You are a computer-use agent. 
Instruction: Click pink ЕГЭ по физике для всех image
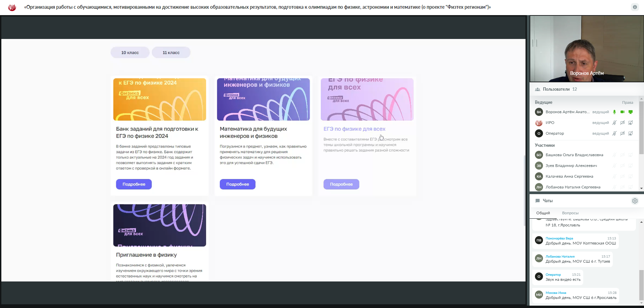pos(367,99)
